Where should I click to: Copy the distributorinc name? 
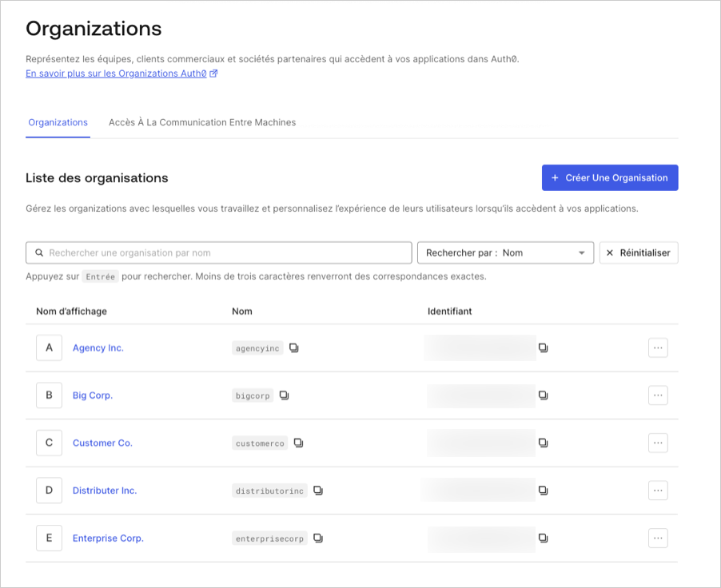click(318, 491)
